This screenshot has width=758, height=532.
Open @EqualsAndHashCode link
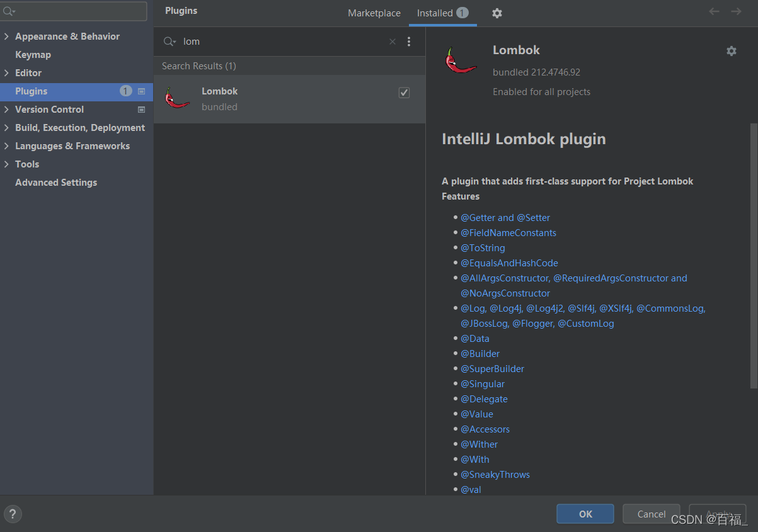click(x=509, y=263)
